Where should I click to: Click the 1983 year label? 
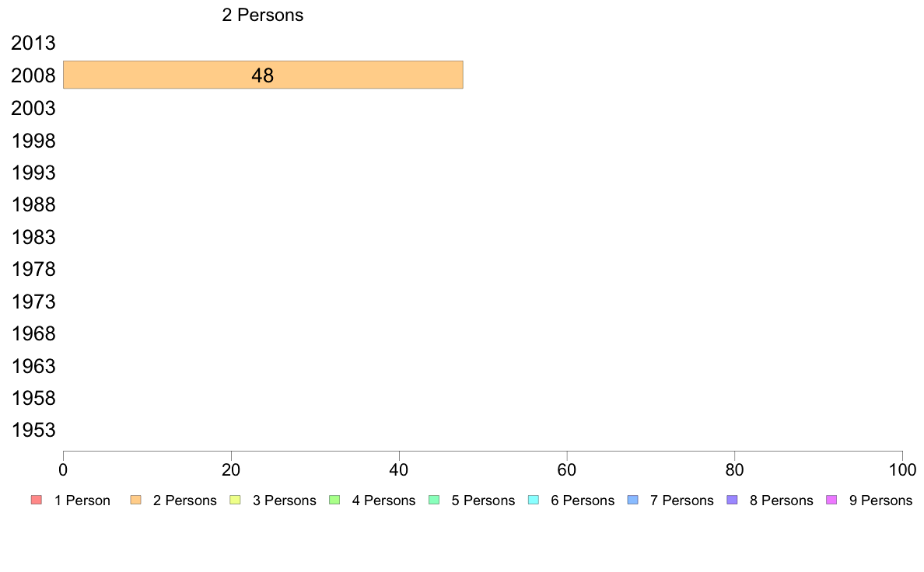pyautogui.click(x=33, y=237)
